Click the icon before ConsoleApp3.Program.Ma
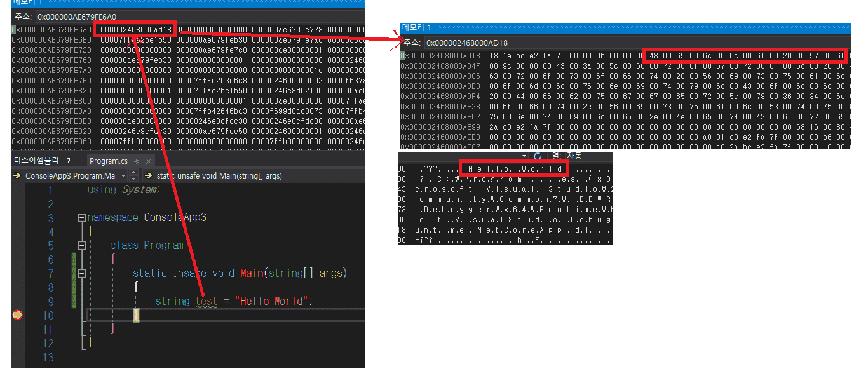The height and width of the screenshot is (371, 868). tap(18, 175)
